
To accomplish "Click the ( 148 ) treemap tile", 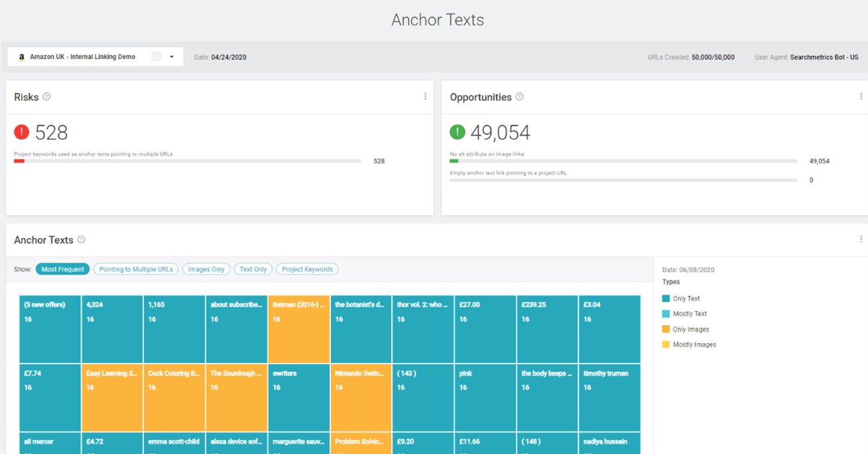I will tap(547, 443).
